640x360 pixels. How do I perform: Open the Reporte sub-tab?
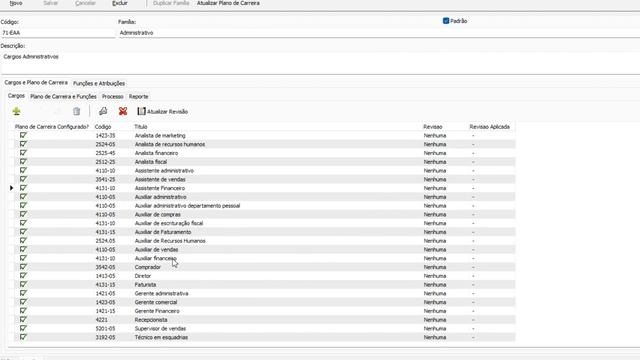pyautogui.click(x=138, y=96)
